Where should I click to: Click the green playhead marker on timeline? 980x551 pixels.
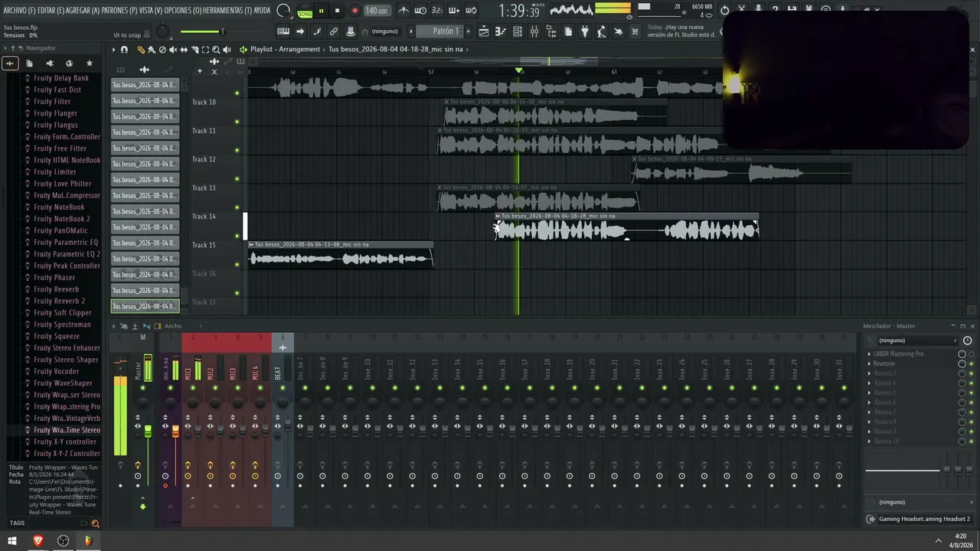pos(519,71)
